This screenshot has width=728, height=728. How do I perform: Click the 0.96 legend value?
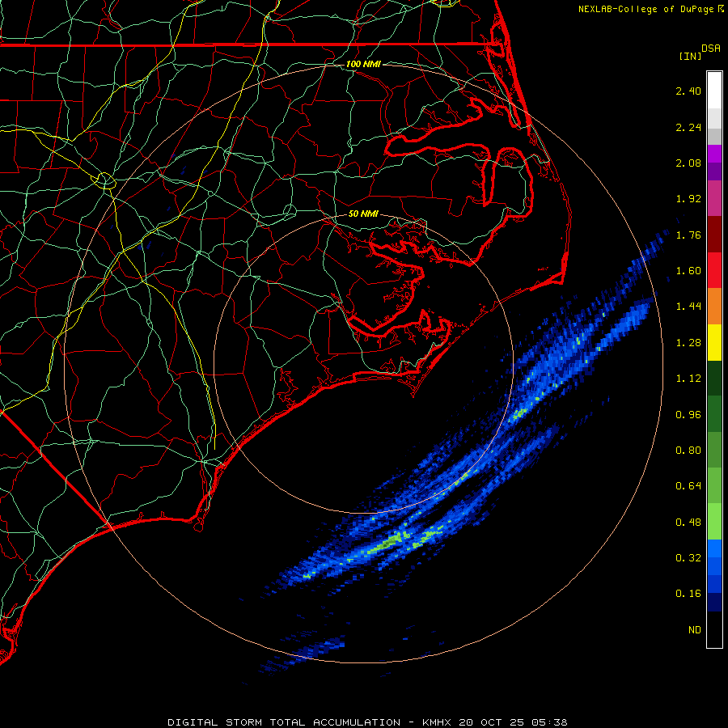pyautogui.click(x=688, y=415)
